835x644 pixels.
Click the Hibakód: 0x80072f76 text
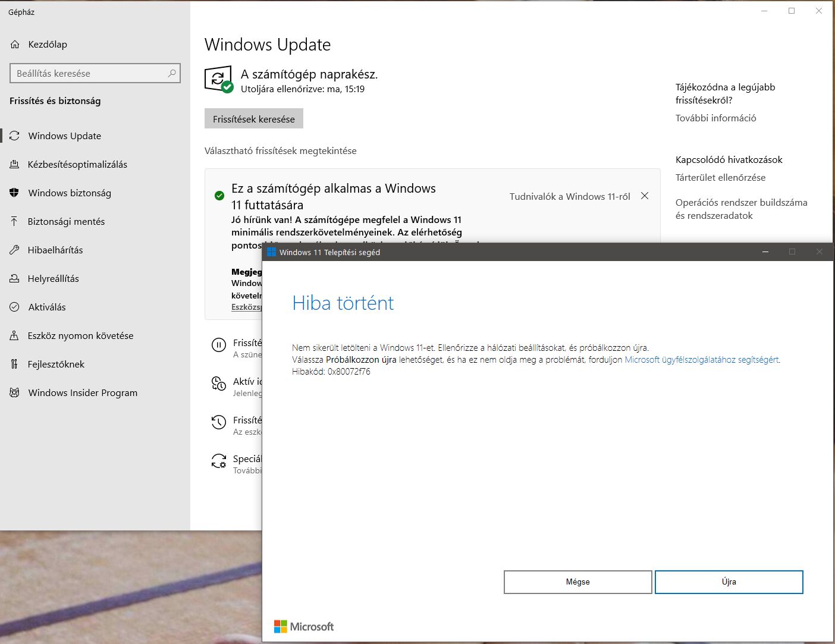point(331,372)
